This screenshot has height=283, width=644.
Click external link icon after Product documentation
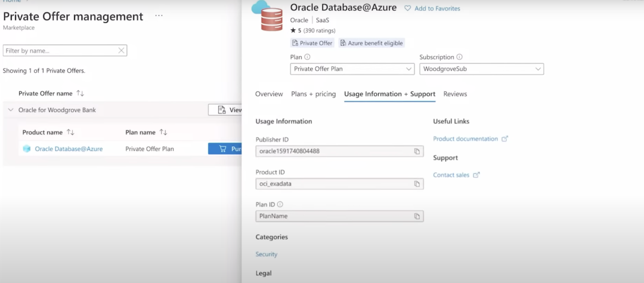505,139
